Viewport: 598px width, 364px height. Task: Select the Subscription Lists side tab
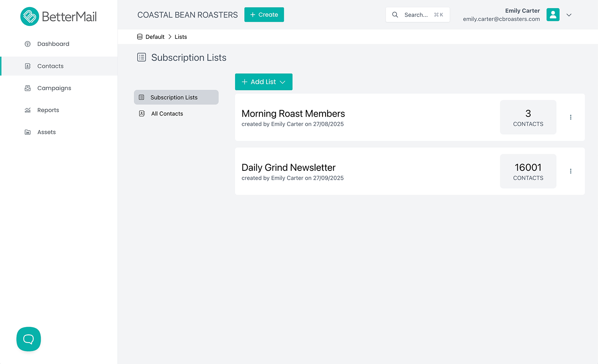point(174,98)
